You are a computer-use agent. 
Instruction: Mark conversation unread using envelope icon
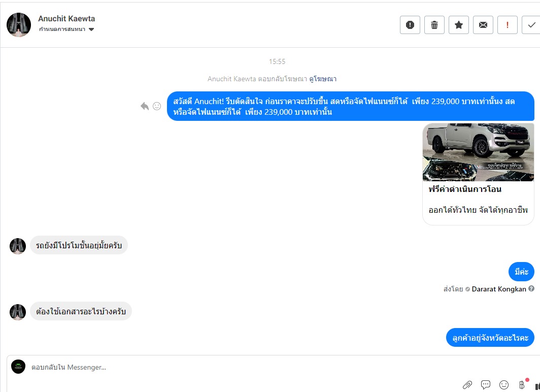483,25
